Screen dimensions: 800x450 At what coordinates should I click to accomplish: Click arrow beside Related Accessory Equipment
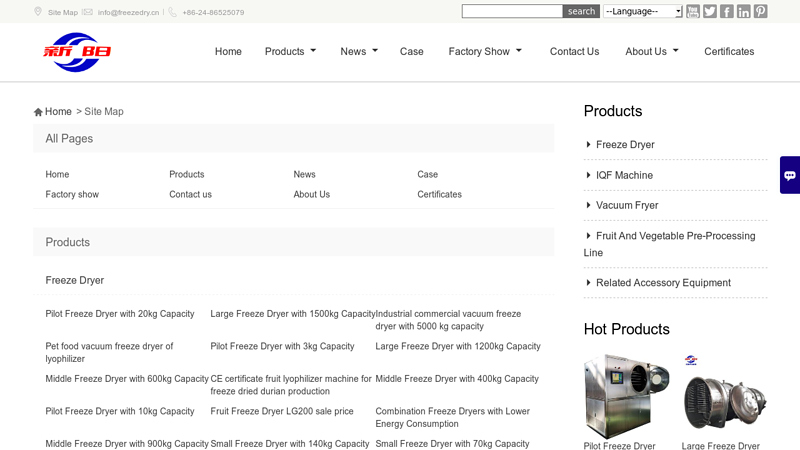pos(588,283)
